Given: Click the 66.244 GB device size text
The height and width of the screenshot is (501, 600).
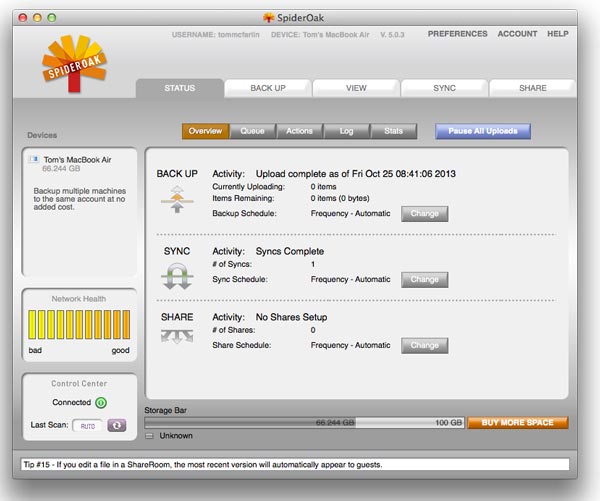Looking at the screenshot, I should pos(61,169).
